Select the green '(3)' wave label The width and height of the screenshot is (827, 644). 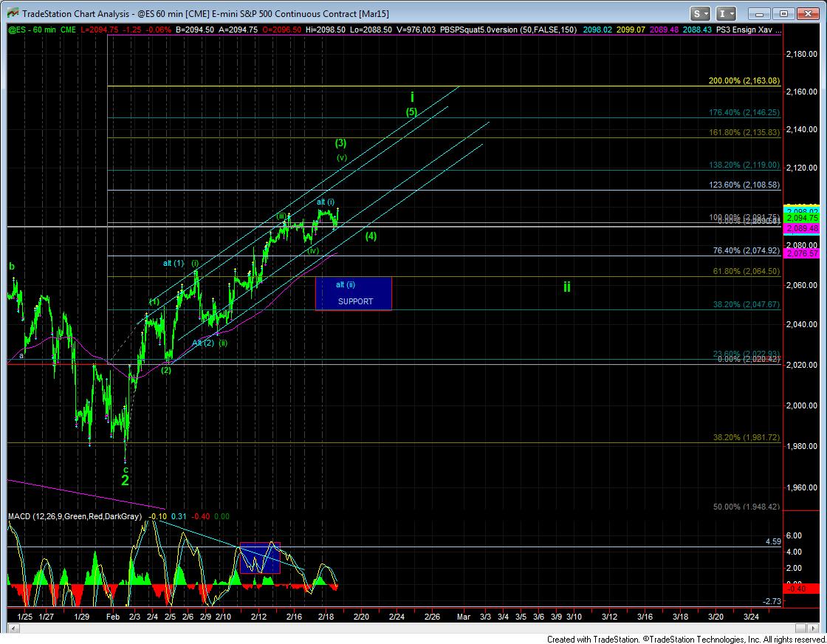coord(340,143)
